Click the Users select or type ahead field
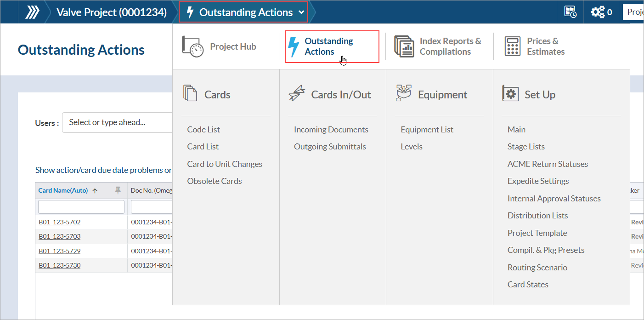Screen dimensions: 644x320 click(117, 122)
